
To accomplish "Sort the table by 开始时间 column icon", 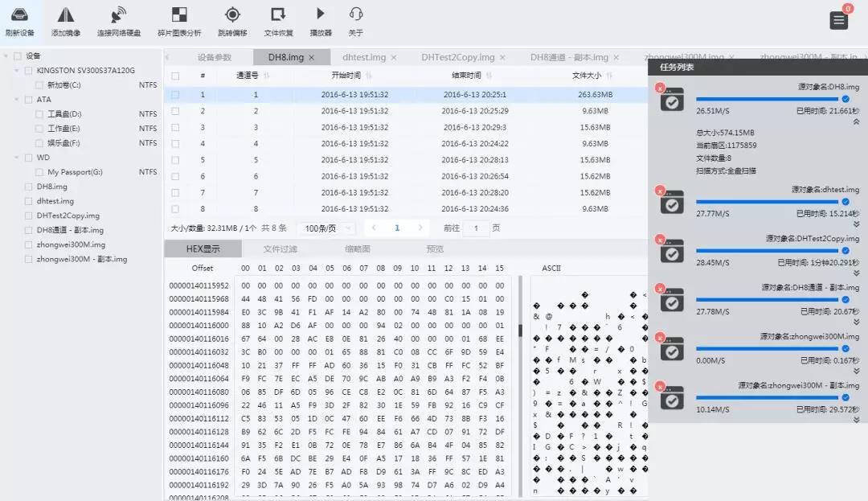I will click(x=369, y=76).
